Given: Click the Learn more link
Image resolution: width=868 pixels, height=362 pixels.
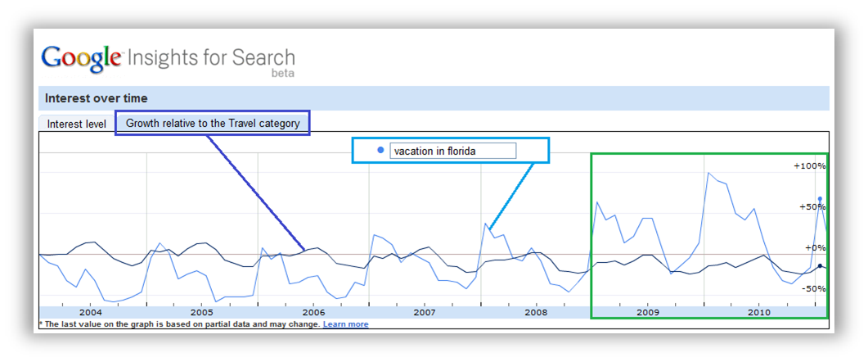Looking at the screenshot, I should tap(345, 324).
